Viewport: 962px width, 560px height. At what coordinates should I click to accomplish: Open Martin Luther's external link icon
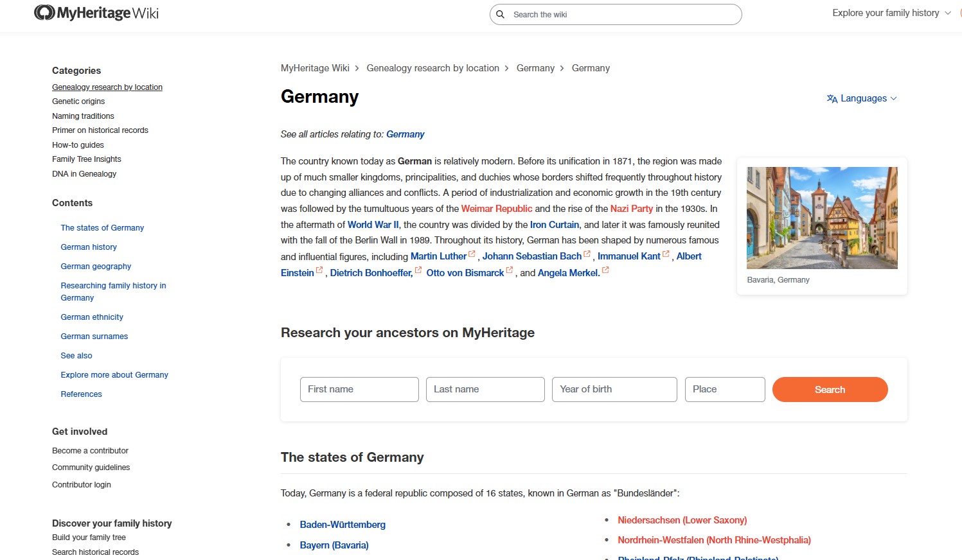point(471,252)
